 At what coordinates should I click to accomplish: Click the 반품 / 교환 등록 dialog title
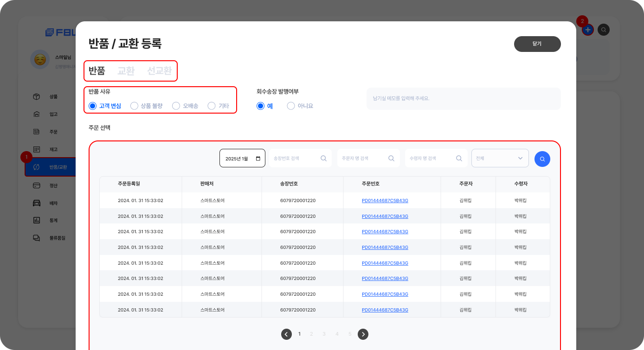(125, 44)
